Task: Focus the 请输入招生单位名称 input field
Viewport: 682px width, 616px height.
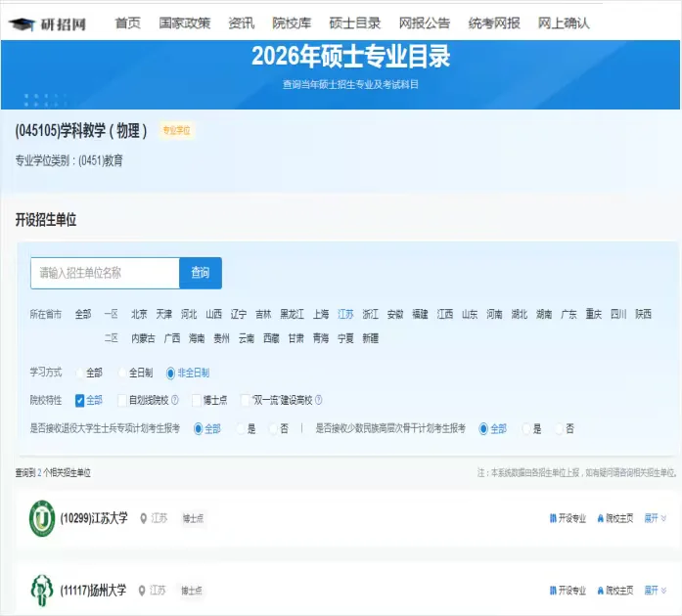Action: (x=105, y=273)
